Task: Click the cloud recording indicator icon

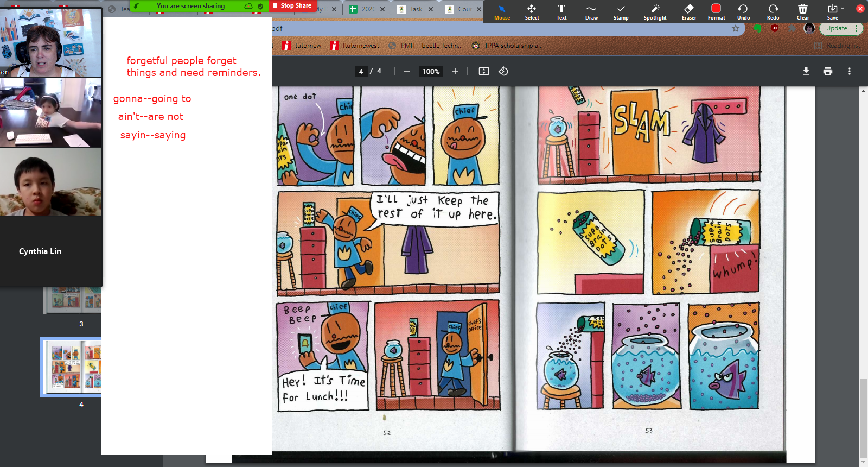Action: pyautogui.click(x=248, y=6)
